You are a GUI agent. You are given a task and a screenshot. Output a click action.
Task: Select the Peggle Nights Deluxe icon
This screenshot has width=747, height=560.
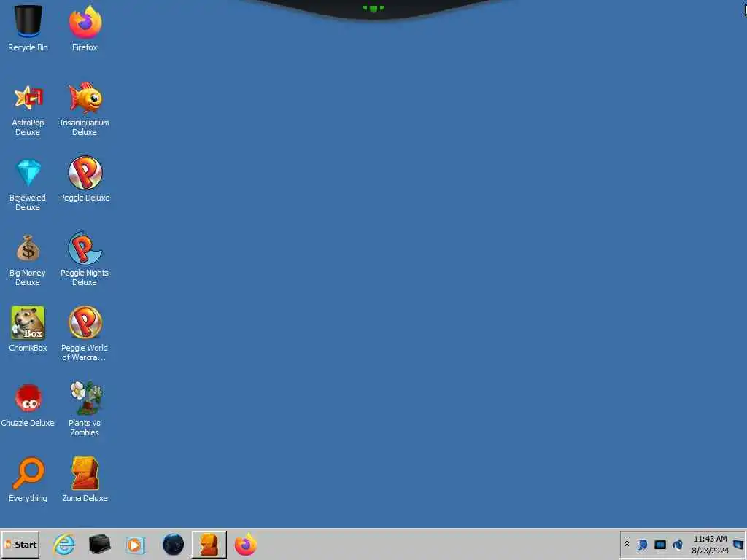tap(85, 259)
